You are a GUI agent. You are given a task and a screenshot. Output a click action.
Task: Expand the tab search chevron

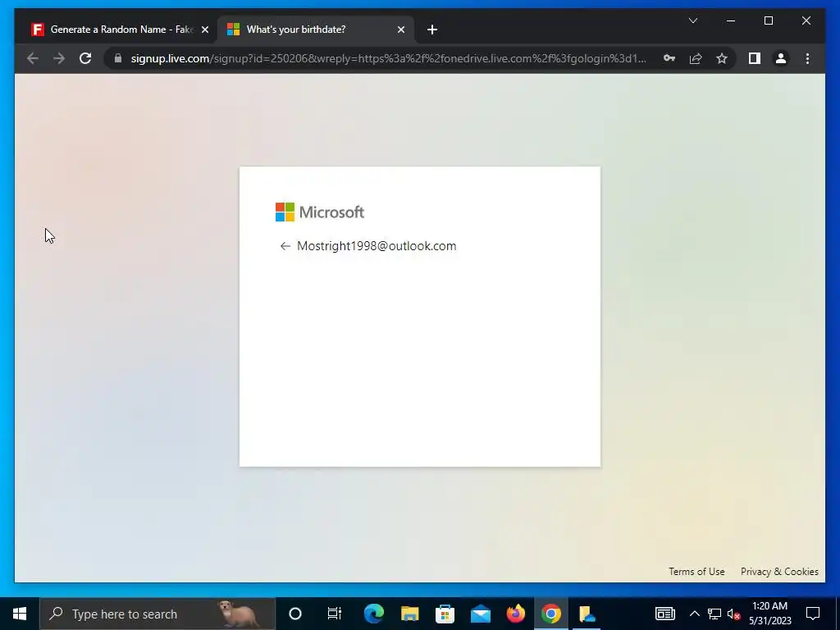click(x=692, y=21)
